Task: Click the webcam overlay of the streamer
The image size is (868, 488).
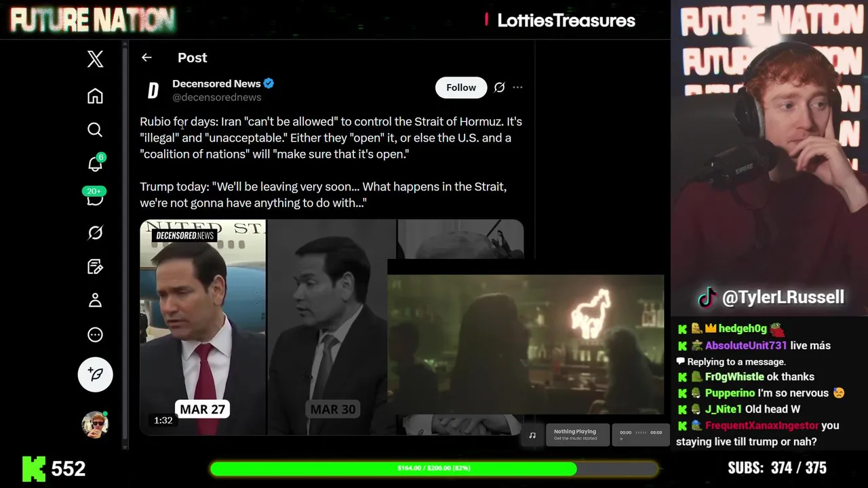Action: pyautogui.click(x=770, y=159)
